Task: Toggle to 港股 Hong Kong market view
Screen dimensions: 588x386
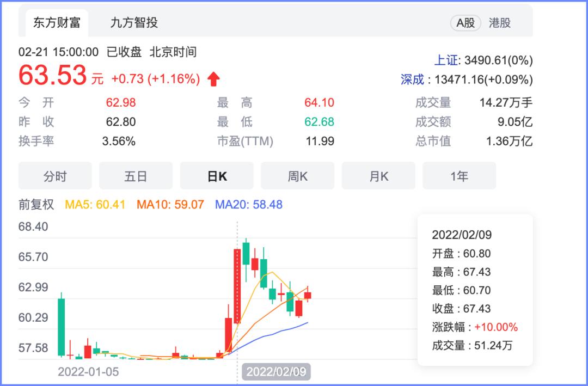Action: tap(500, 23)
